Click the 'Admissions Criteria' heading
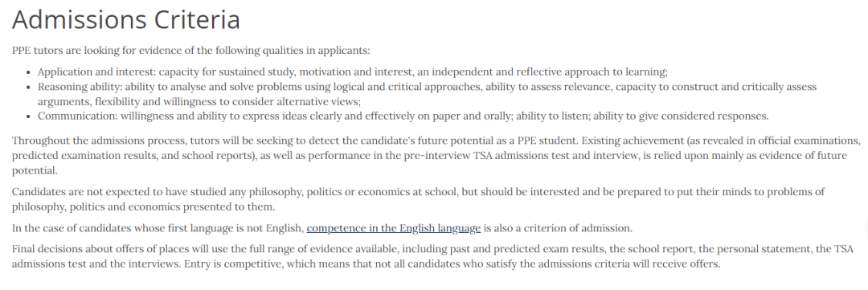The image size is (868, 290). tap(126, 19)
